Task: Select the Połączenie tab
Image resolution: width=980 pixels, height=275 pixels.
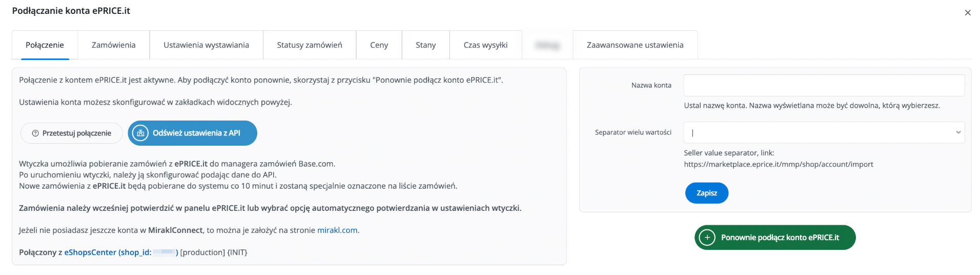Action: (45, 45)
